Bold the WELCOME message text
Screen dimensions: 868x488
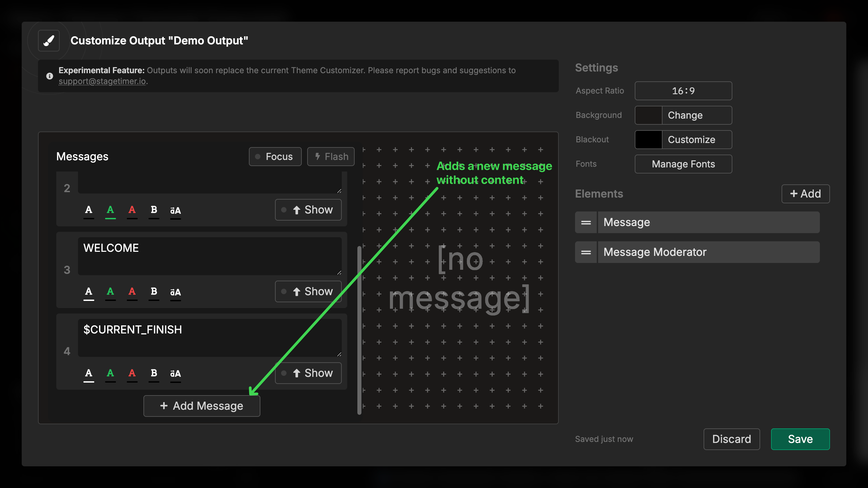point(154,291)
